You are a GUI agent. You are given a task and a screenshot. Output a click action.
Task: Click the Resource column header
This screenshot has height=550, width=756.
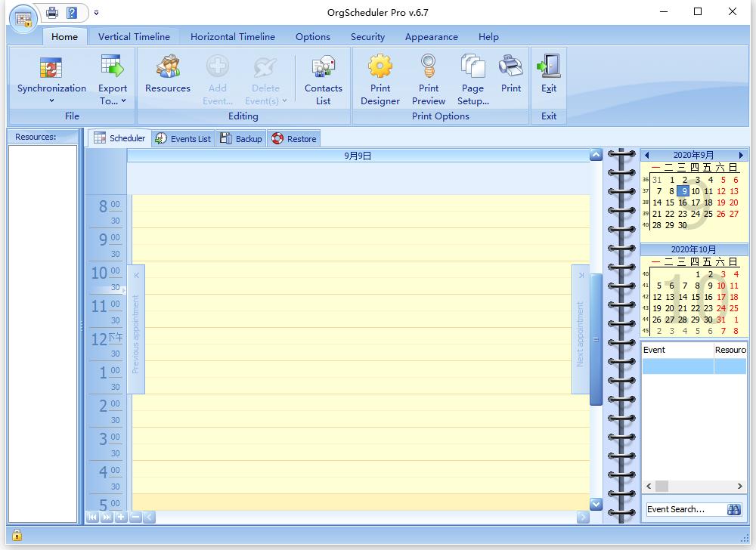tap(730, 350)
